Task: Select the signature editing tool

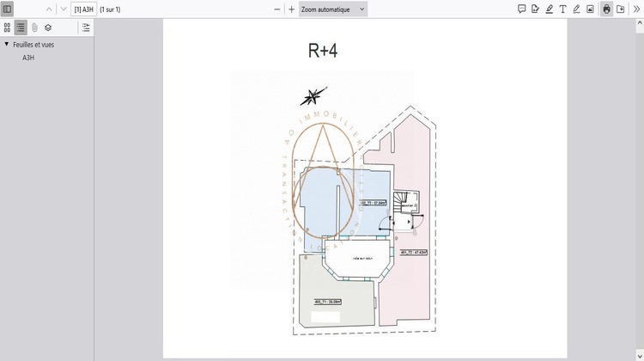Action: [535, 9]
